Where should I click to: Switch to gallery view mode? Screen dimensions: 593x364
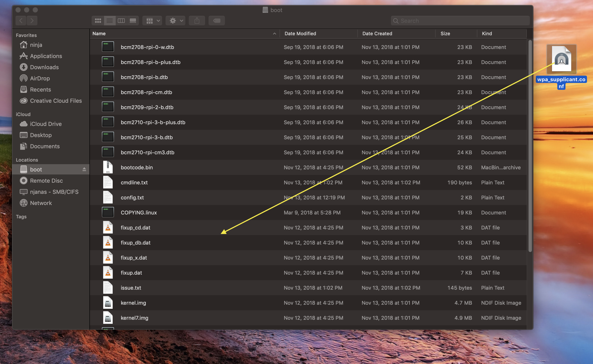[133, 21]
